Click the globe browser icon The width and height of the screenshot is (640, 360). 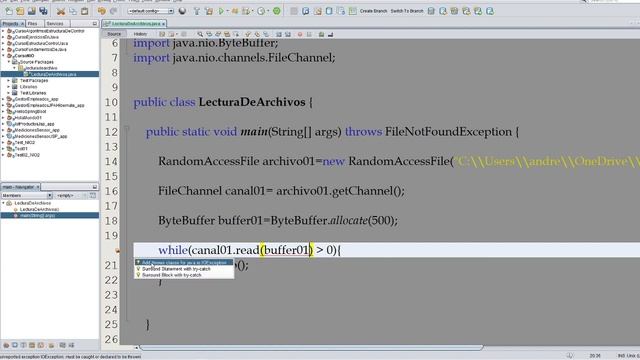tap(182, 11)
